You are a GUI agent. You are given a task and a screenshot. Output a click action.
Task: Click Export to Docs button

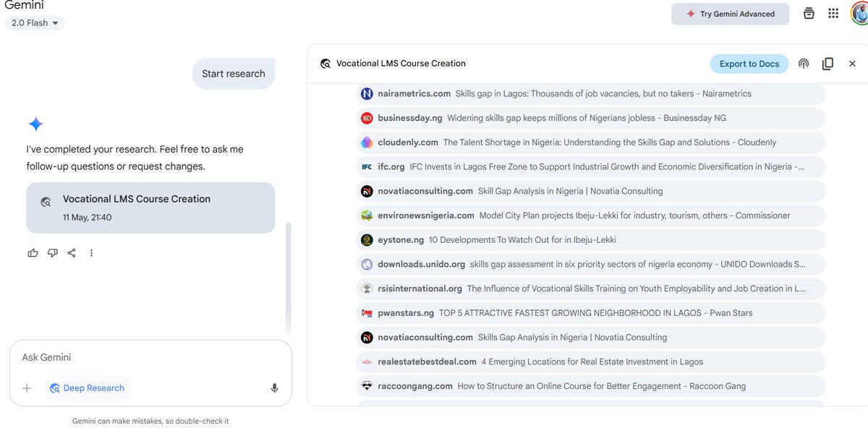pos(749,64)
